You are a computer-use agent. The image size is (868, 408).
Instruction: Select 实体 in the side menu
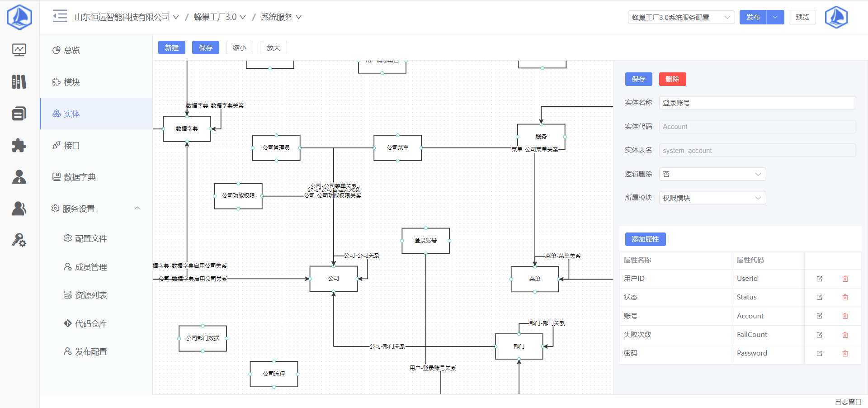(96, 114)
